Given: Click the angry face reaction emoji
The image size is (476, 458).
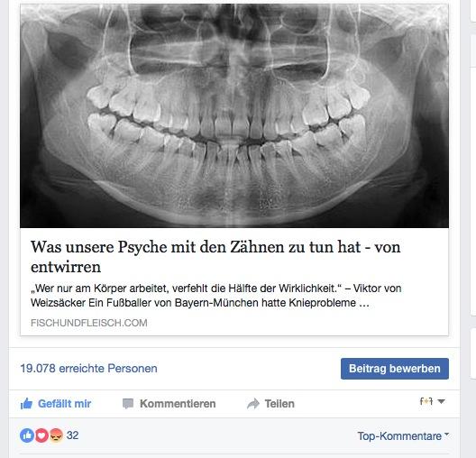Looking at the screenshot, I should (x=56, y=435).
